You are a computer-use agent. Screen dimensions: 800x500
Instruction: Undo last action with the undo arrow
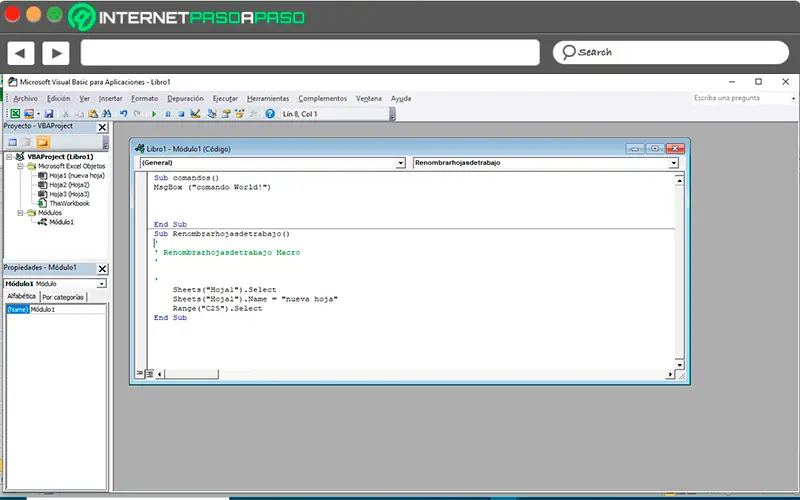[124, 114]
